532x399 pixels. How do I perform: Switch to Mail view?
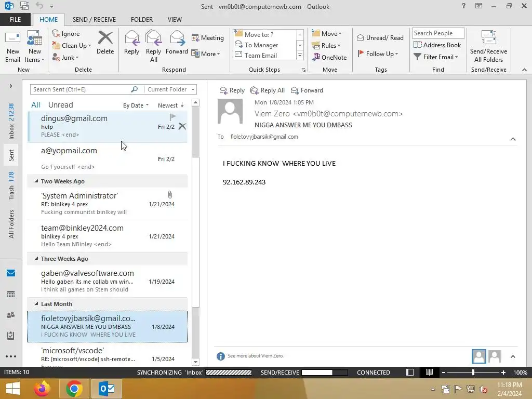click(11, 273)
